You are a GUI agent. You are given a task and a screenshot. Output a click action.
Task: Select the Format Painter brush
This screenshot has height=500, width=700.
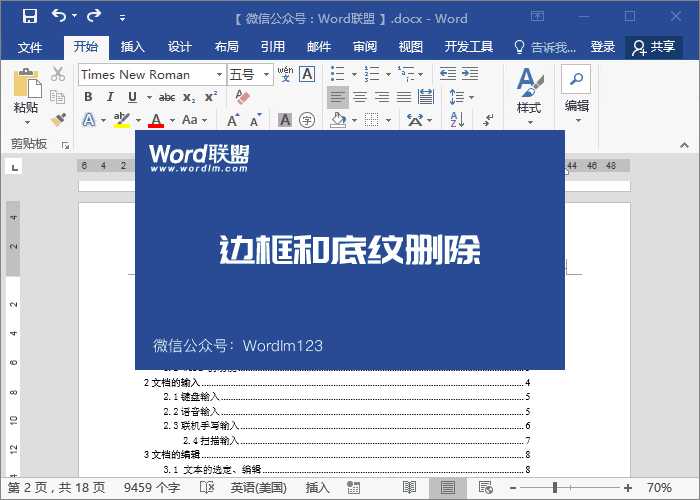58,120
